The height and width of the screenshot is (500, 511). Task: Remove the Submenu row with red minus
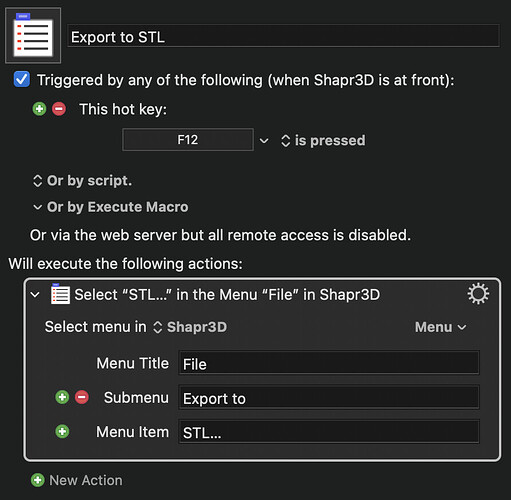point(82,397)
